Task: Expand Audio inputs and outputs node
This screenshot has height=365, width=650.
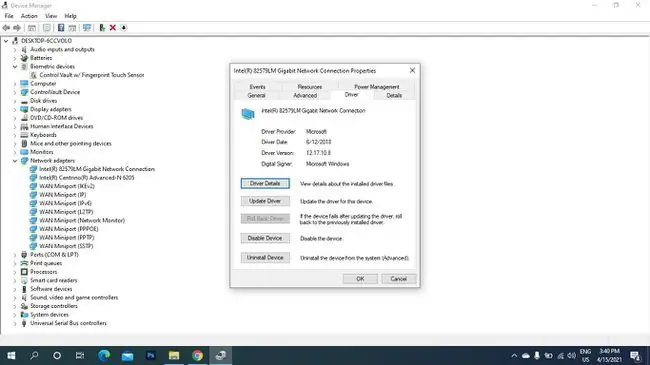Action: [15, 49]
